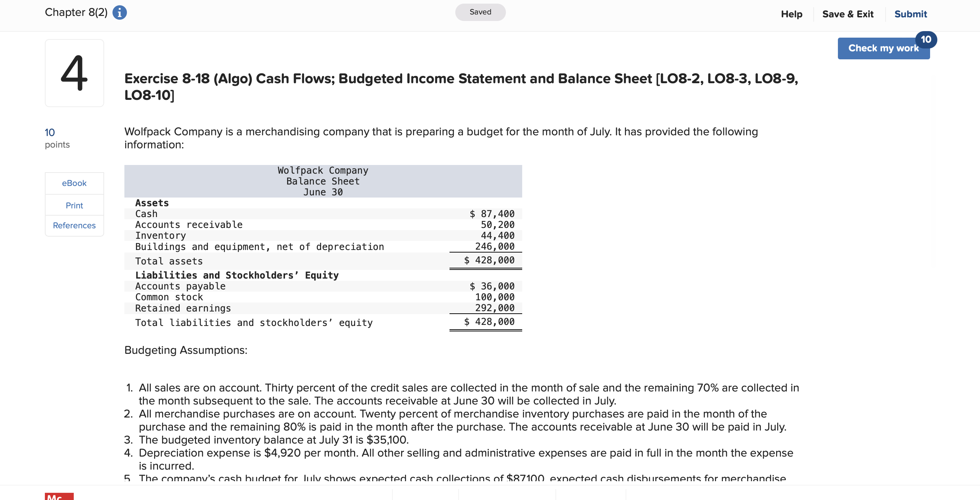
Task: Click Save & Exit
Action: coord(848,14)
